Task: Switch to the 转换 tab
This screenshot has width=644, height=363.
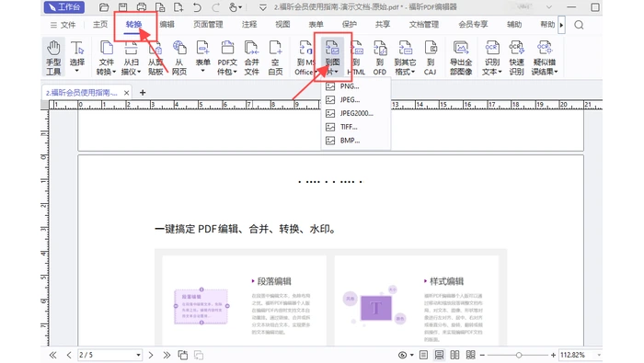Action: pos(133,25)
